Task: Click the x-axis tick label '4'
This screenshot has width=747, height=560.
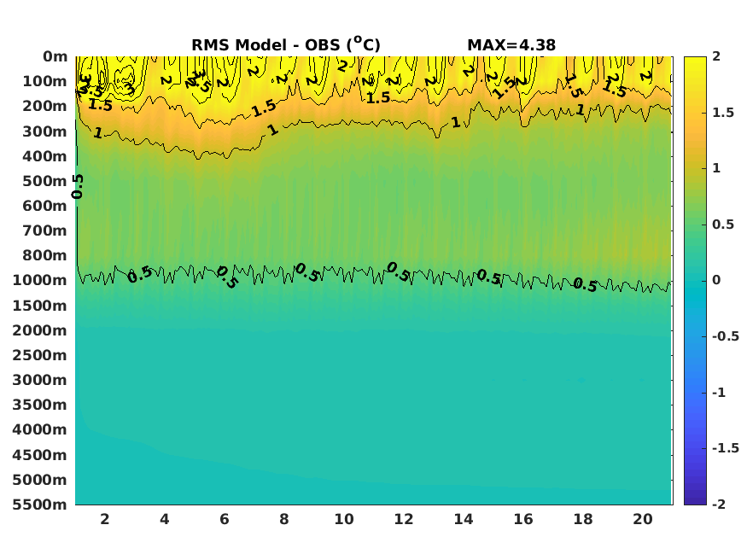Action: [165, 519]
